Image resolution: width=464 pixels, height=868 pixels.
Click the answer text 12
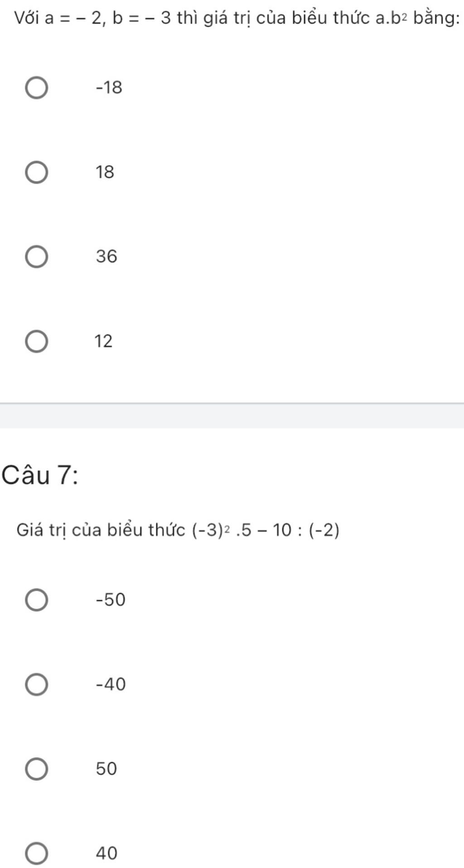103,341
